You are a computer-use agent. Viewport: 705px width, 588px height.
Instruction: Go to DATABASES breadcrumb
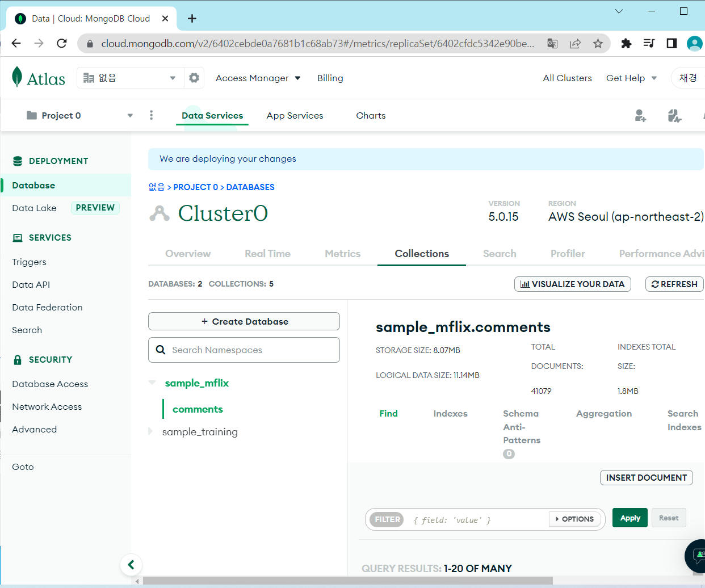click(250, 187)
